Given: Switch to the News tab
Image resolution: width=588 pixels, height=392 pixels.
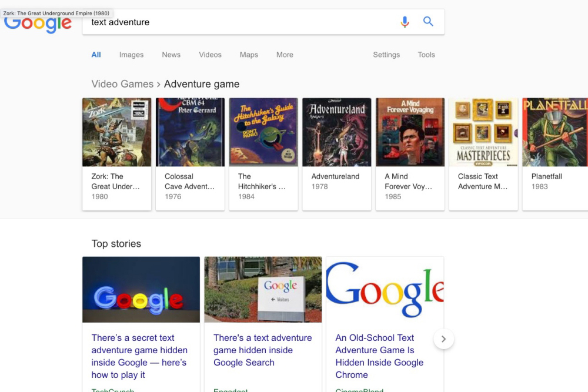Looking at the screenshot, I should pos(171,55).
